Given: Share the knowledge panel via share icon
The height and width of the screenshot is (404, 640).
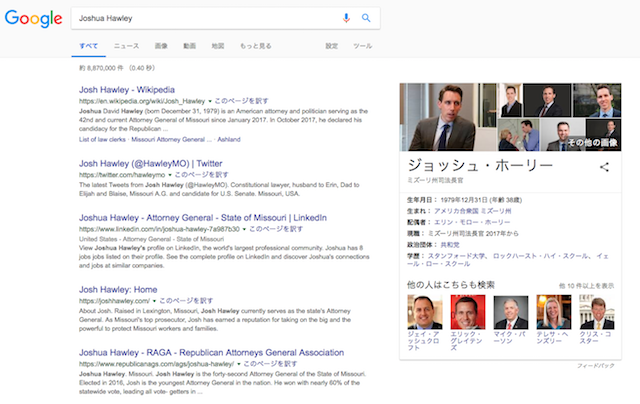Looking at the screenshot, I should [x=604, y=166].
